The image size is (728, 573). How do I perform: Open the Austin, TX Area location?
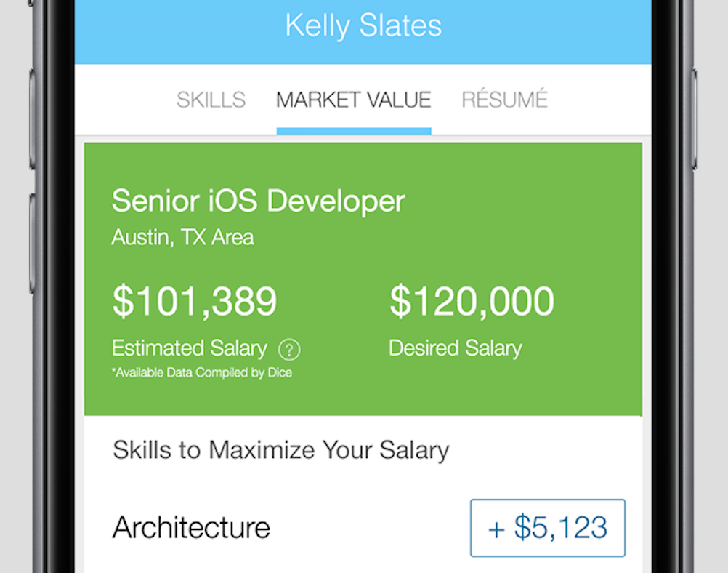(x=182, y=236)
